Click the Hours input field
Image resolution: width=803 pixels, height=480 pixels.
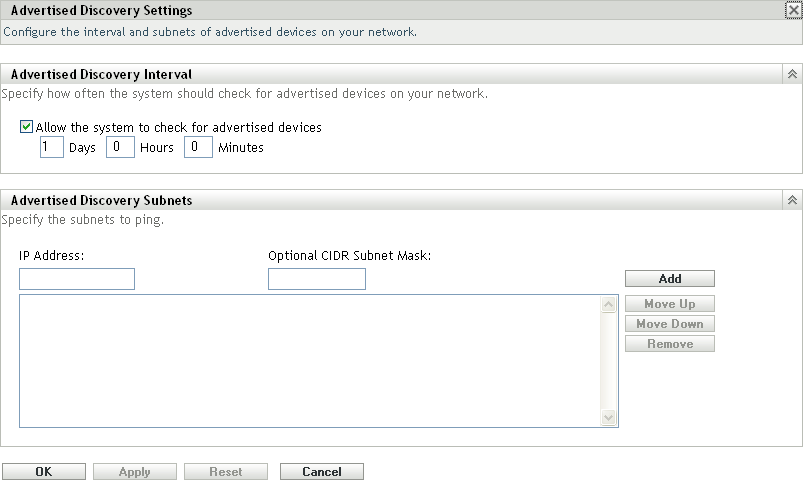tap(120, 148)
